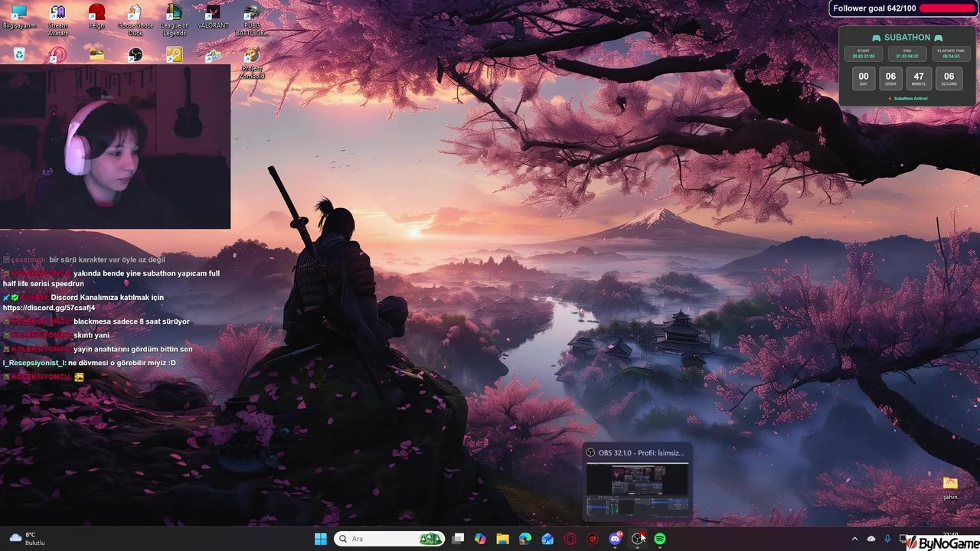Select the PUBG BATTLEGROUNDS desktop shortcut
Viewport: 980px width, 551px height.
[x=251, y=20]
